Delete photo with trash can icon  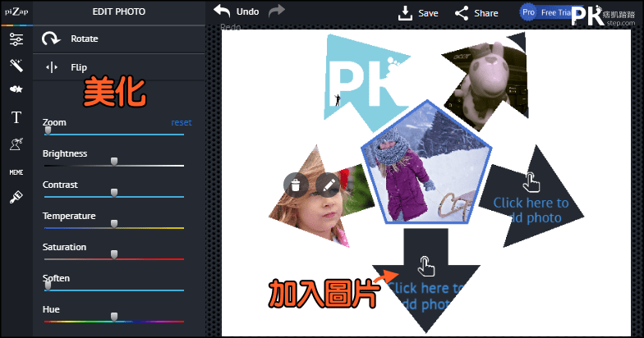point(296,185)
